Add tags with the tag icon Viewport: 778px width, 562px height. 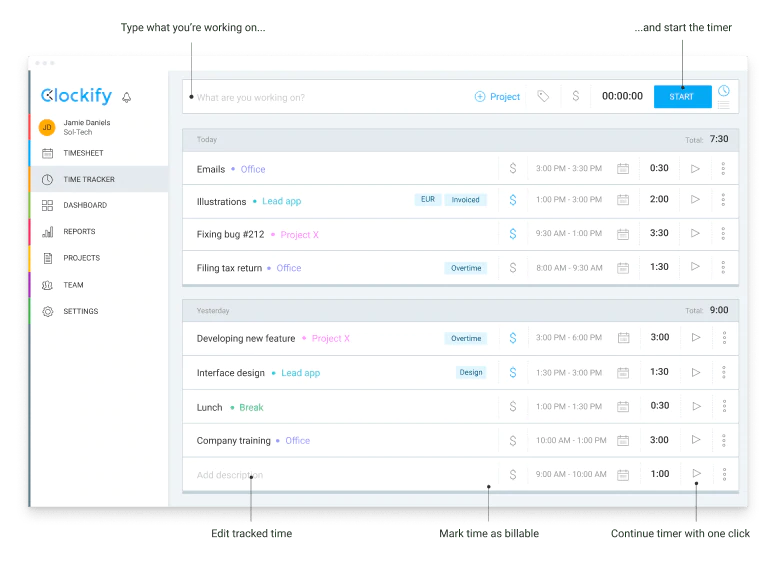543,96
